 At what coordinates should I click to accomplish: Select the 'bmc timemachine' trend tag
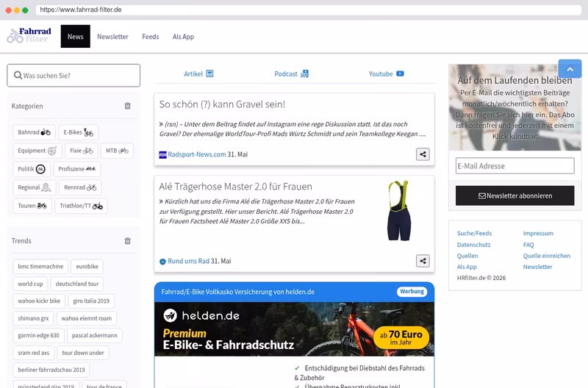click(x=40, y=267)
